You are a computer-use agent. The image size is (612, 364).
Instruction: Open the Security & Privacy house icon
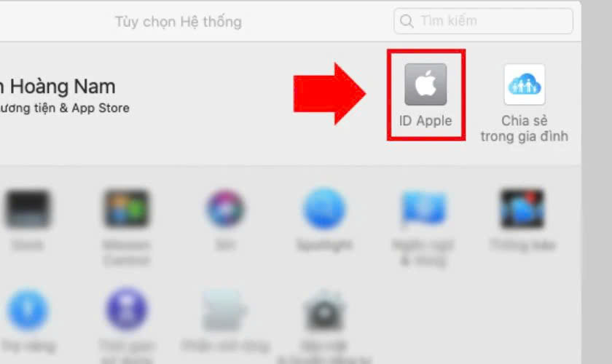[x=324, y=311]
